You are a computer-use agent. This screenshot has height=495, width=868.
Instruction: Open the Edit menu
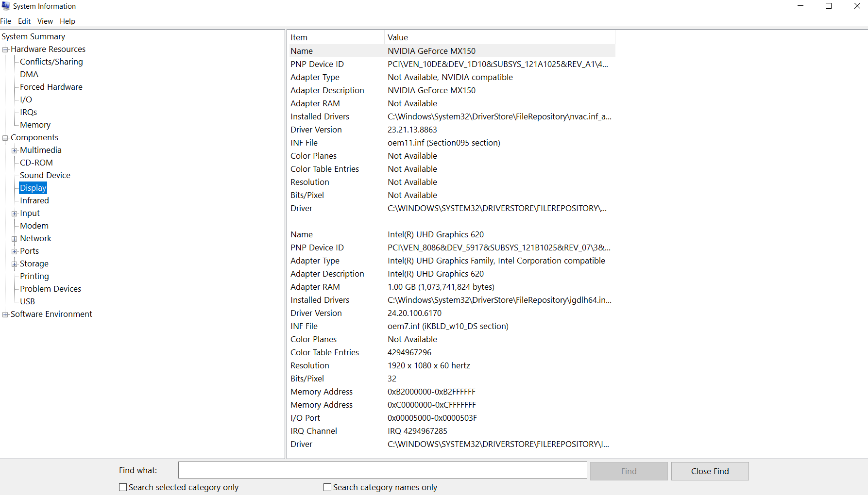[24, 21]
